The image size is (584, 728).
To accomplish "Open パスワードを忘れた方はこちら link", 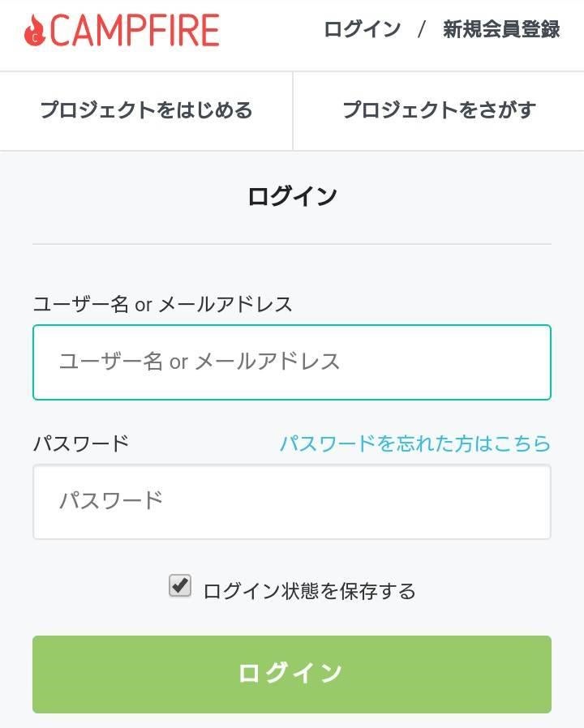I will (414, 443).
